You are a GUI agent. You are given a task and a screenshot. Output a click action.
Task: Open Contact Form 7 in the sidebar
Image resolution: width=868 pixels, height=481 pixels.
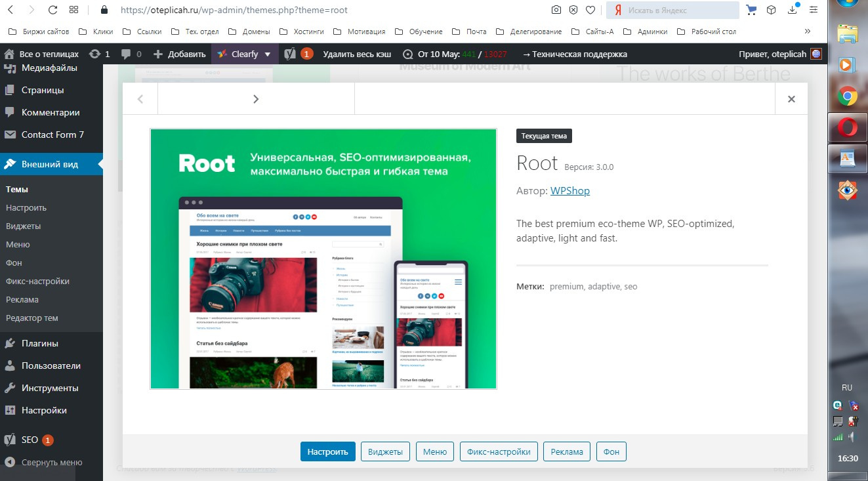tap(51, 135)
